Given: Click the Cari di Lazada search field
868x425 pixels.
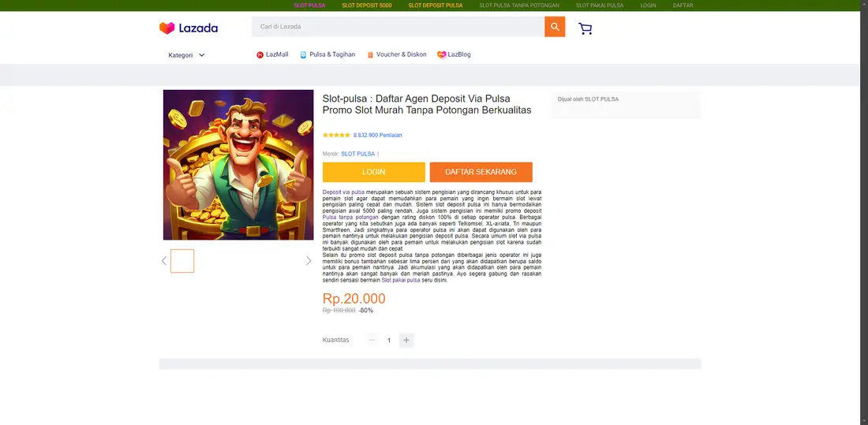Looking at the screenshot, I should click(x=398, y=27).
